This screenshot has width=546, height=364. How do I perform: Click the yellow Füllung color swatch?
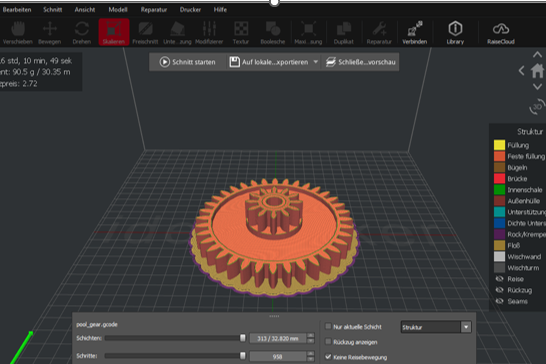pos(499,145)
